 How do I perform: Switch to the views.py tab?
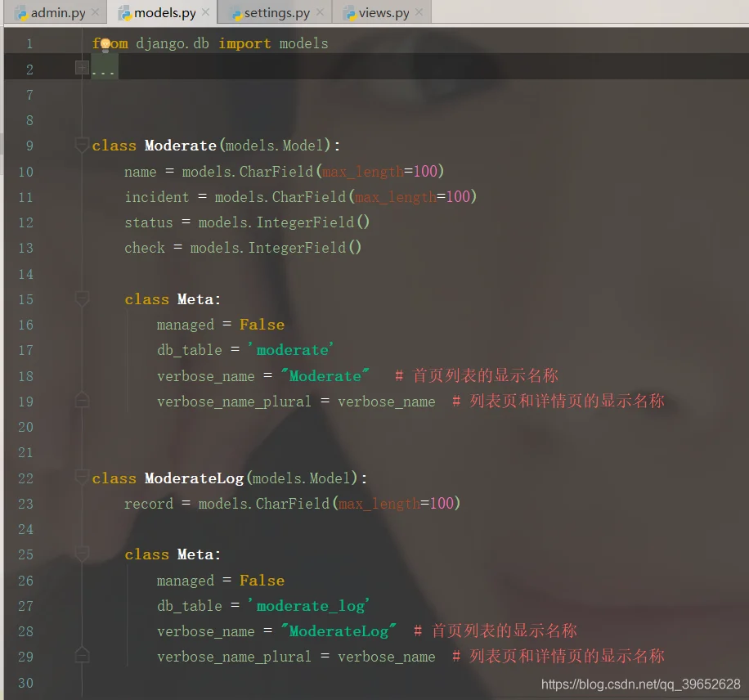(x=383, y=13)
